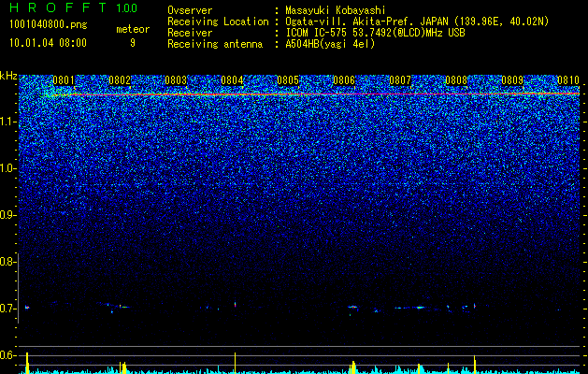Click the bright meteor echo just after 0806
Screen dimensions: 588x374
(x=352, y=307)
